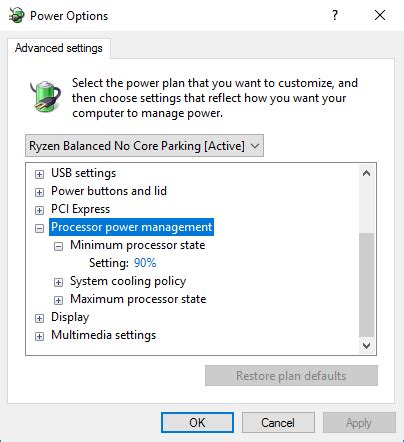
Task: Select Processor power management tree item
Action: coord(131,227)
